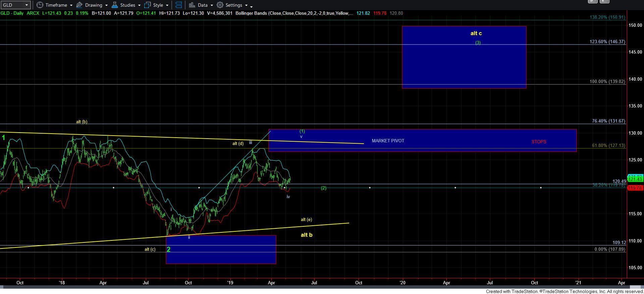This screenshot has width=644, height=294.
Task: Click the 0.00% (107.89) Fibonacci label
Action: (x=610, y=249)
